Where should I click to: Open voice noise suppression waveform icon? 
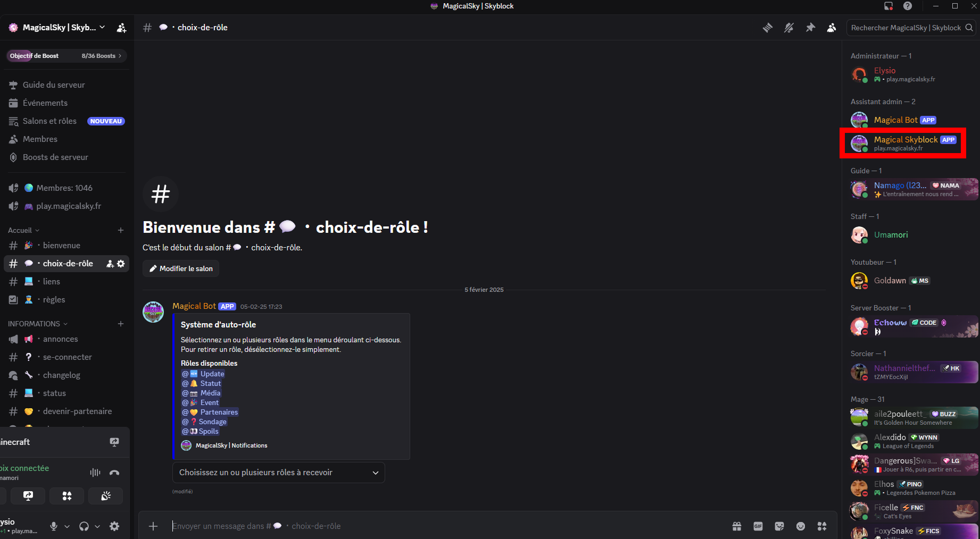click(x=95, y=473)
